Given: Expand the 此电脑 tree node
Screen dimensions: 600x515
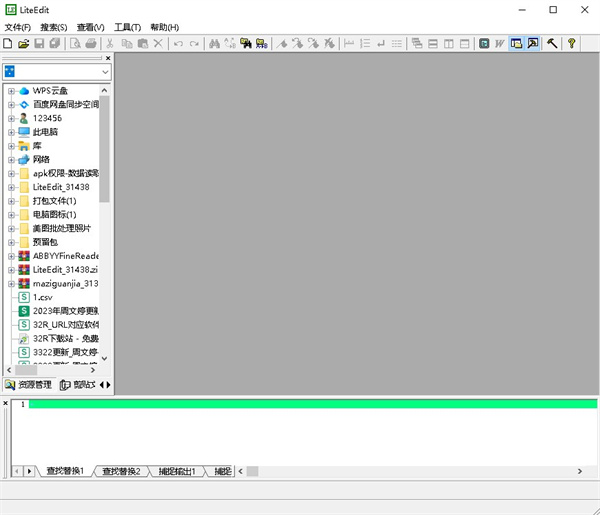Looking at the screenshot, I should point(11,132).
